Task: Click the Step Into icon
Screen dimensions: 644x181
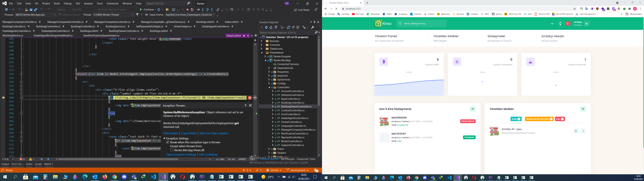Action: pos(203,10)
